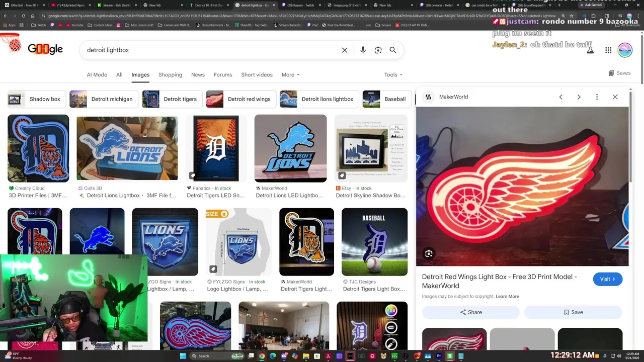Start voice search with the microphone icon
Image resolution: width=644 pixels, height=362 pixels.
tap(363, 50)
